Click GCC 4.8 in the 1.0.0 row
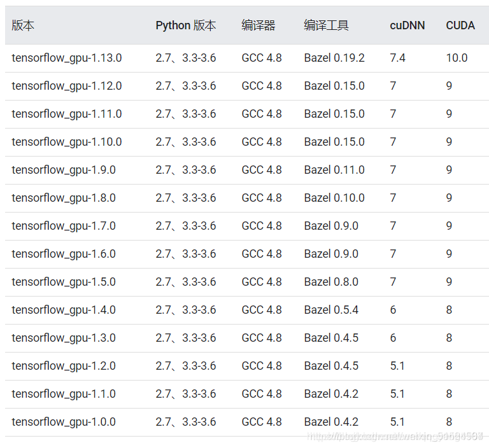 click(x=262, y=422)
